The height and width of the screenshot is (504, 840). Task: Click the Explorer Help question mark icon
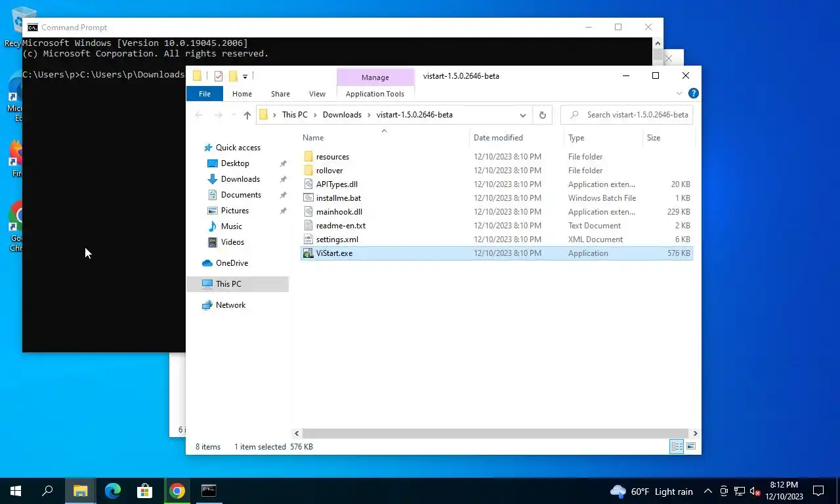point(693,94)
